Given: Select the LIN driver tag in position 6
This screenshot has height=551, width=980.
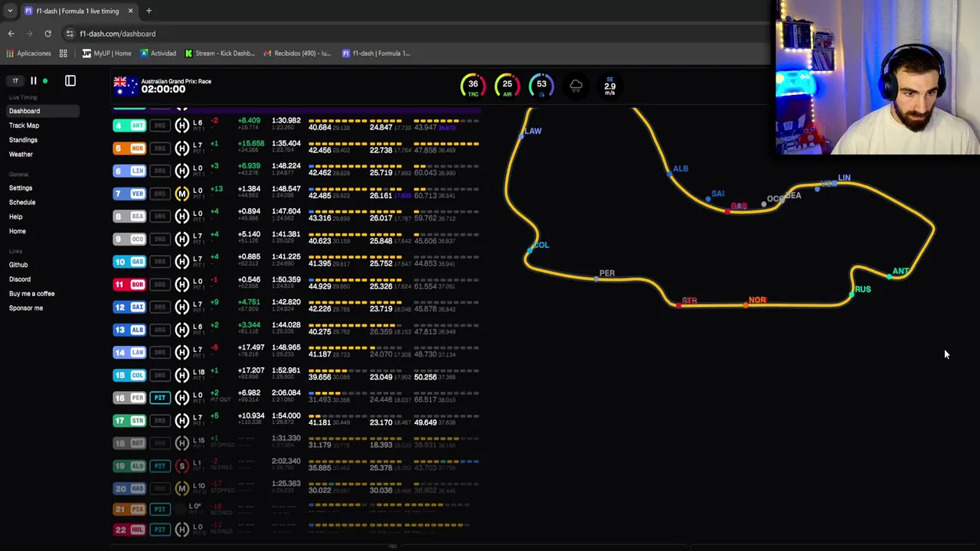Looking at the screenshot, I should click(x=129, y=171).
